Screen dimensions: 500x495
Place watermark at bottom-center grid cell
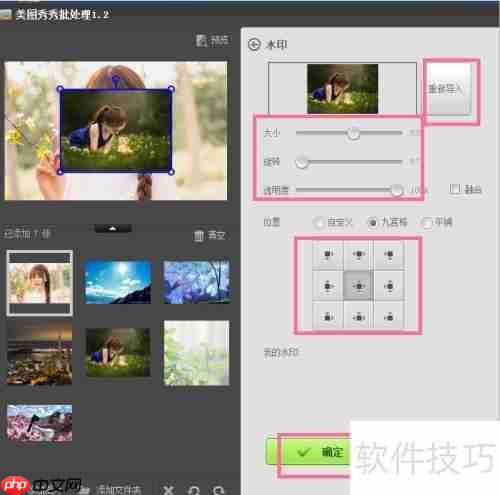click(x=358, y=316)
